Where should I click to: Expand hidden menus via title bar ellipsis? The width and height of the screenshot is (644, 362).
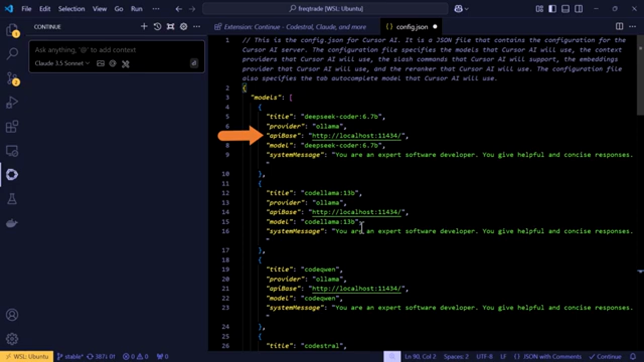(156, 9)
